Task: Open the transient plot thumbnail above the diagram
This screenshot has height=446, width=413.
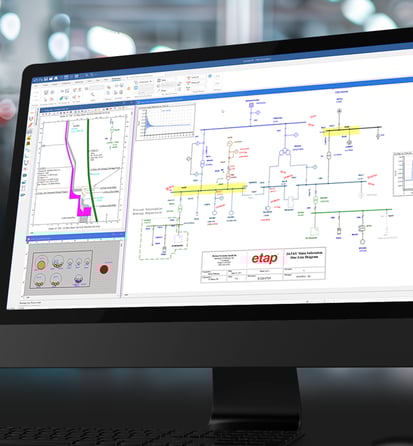Action: coord(166,121)
